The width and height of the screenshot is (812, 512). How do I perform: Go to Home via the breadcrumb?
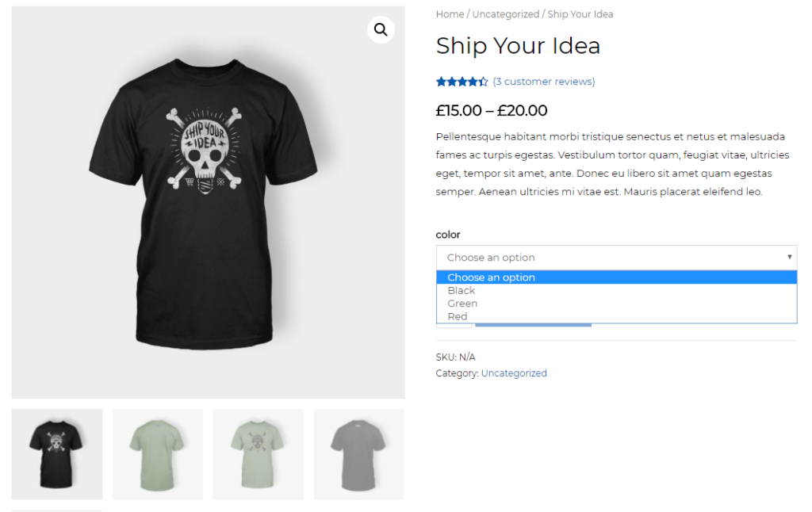click(x=450, y=14)
